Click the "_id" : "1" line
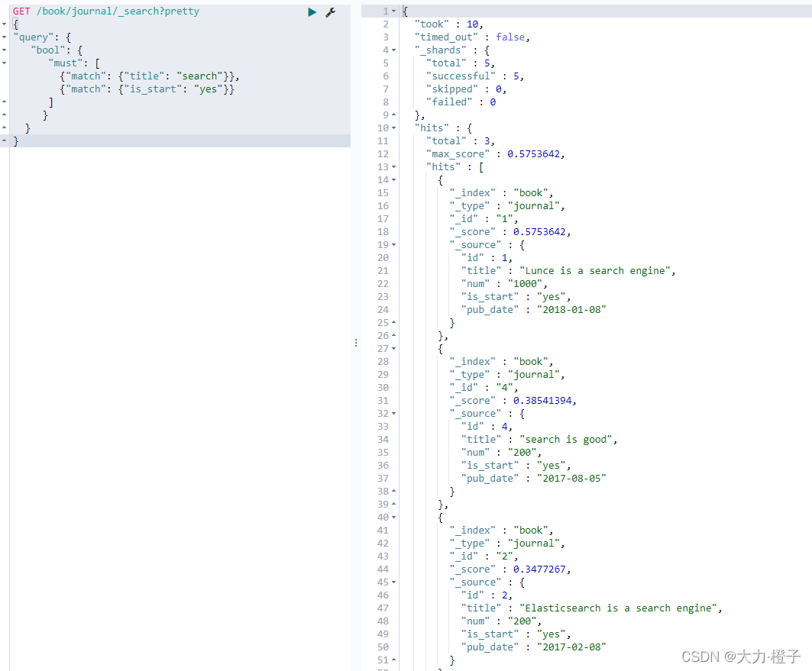 coord(484,219)
